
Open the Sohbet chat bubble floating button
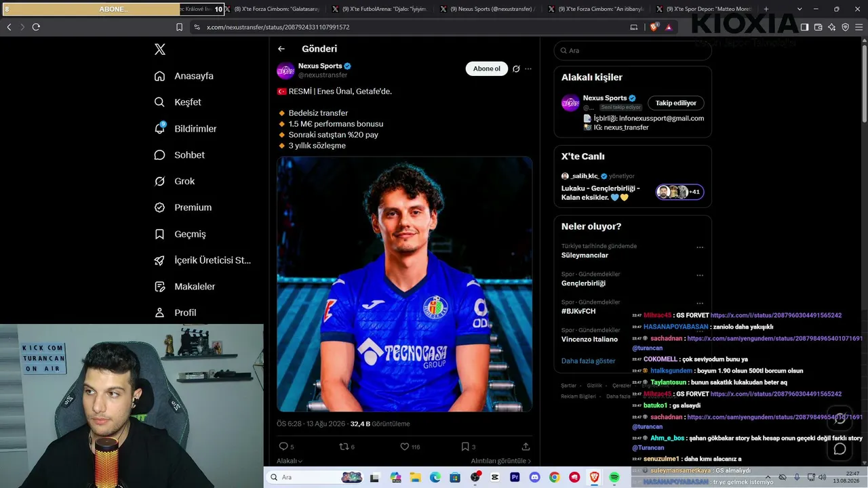(840, 449)
